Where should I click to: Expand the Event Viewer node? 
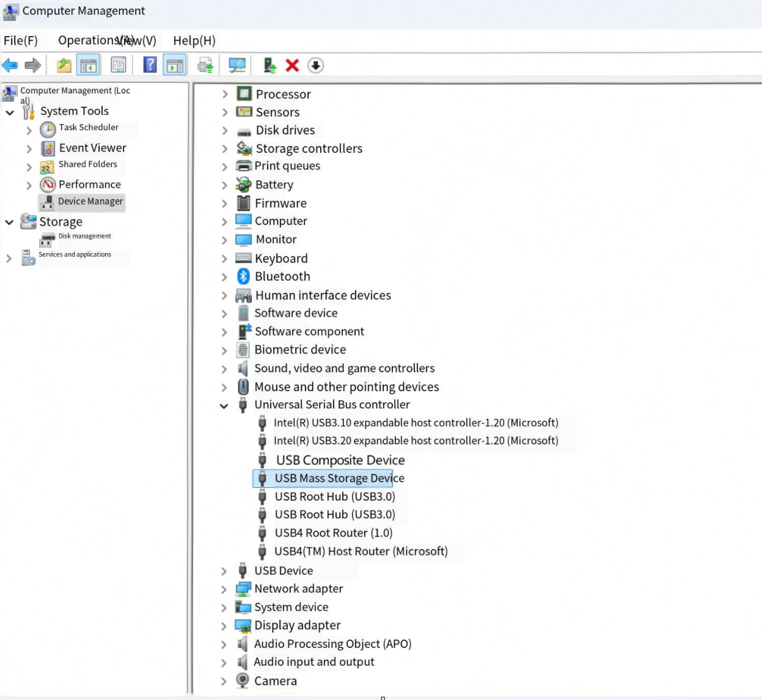29,149
